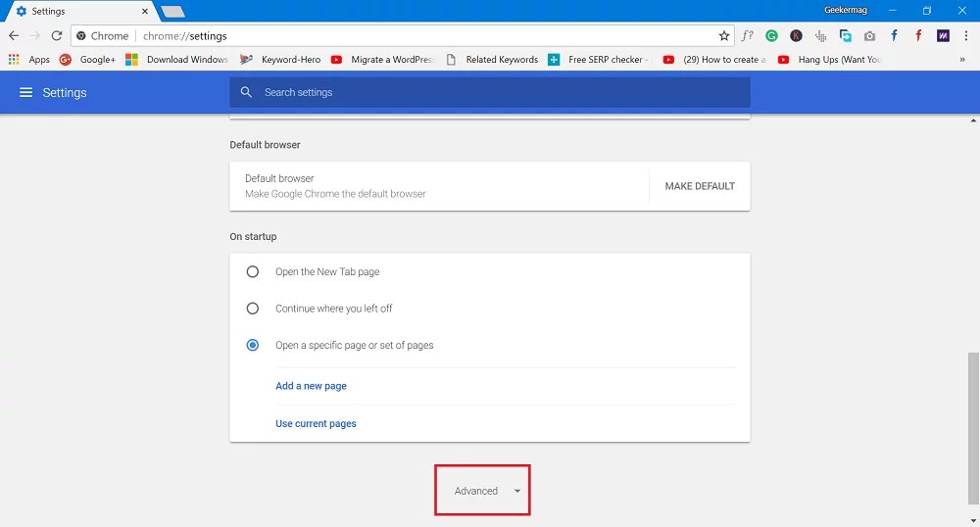Viewport: 980px width, 527px height.
Task: Show more bookmarks with the chevron
Action: coord(962,60)
